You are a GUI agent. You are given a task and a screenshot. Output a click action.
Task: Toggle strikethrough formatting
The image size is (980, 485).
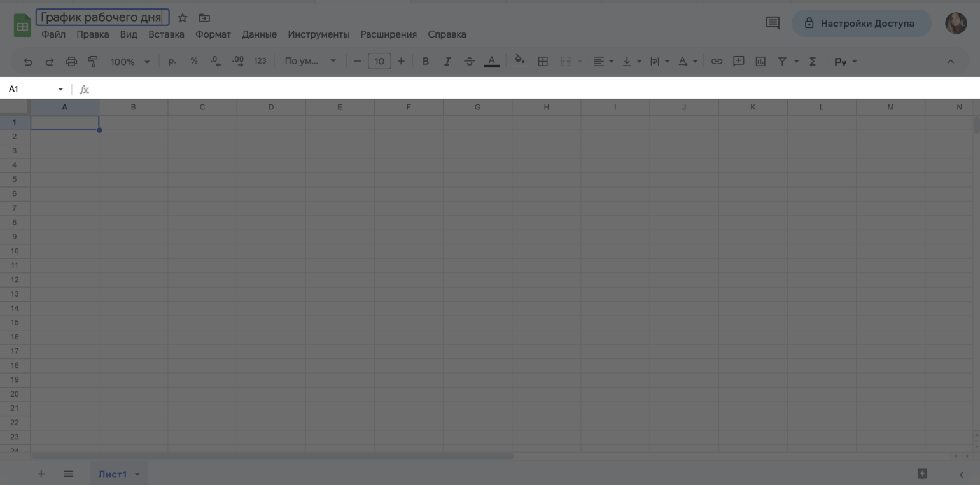[x=470, y=62]
